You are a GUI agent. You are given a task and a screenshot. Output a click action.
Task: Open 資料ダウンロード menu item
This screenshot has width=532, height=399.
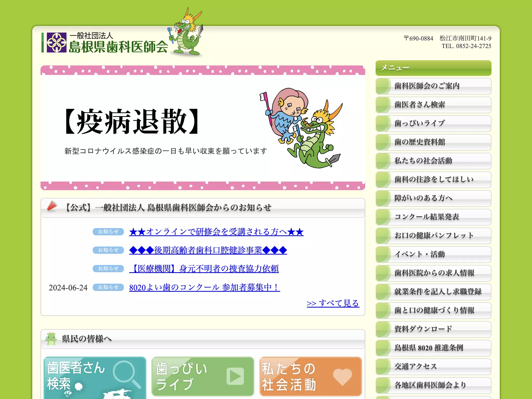click(x=433, y=329)
